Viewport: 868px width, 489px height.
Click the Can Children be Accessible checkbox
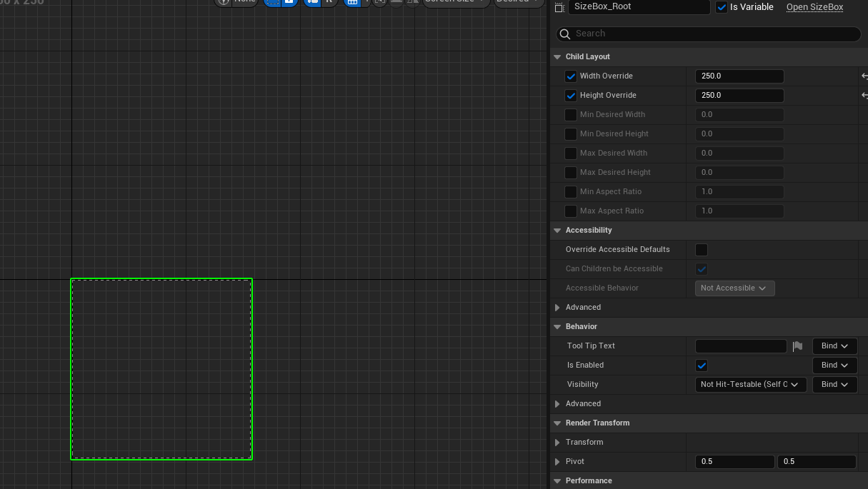click(702, 269)
